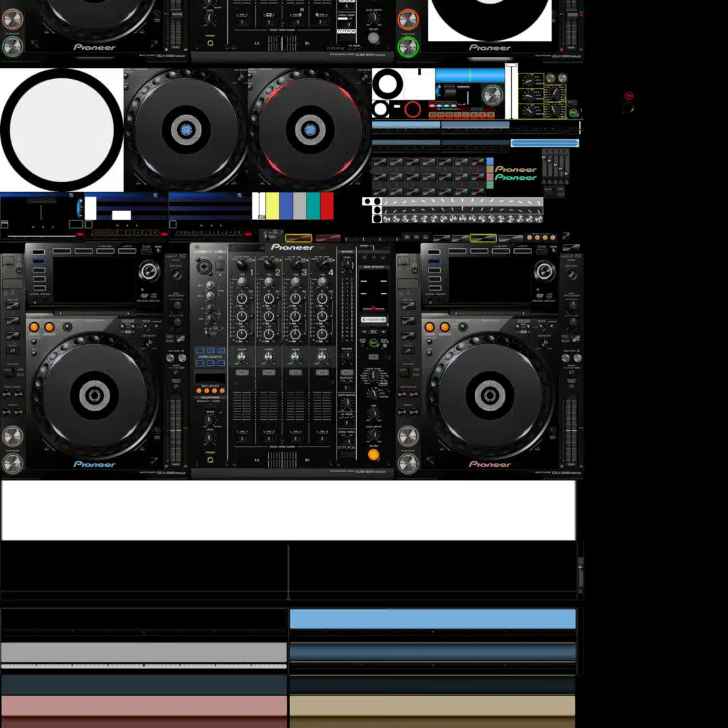Select the red color swatch in the palette

(x=326, y=205)
